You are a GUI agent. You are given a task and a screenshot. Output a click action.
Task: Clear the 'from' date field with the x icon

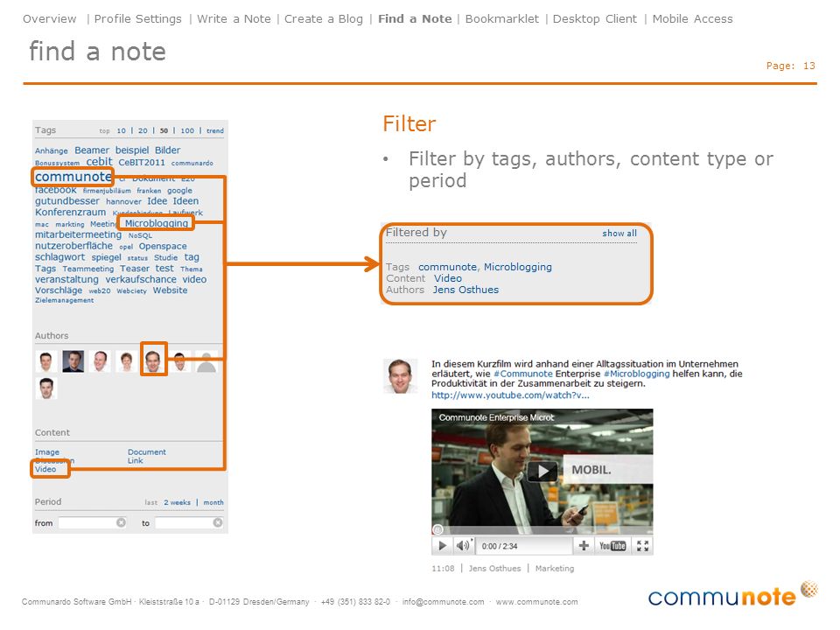121,522
